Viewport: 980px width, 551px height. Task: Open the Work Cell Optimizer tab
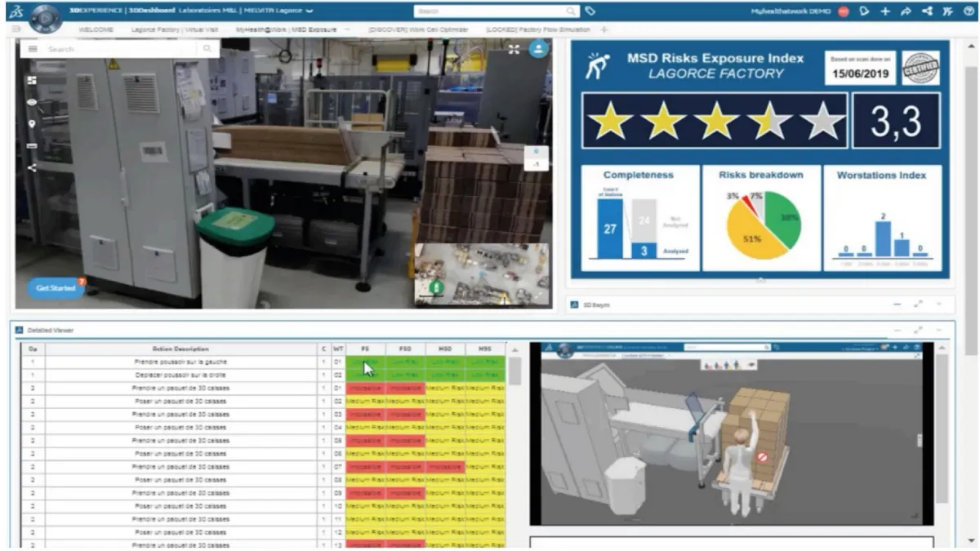(418, 29)
